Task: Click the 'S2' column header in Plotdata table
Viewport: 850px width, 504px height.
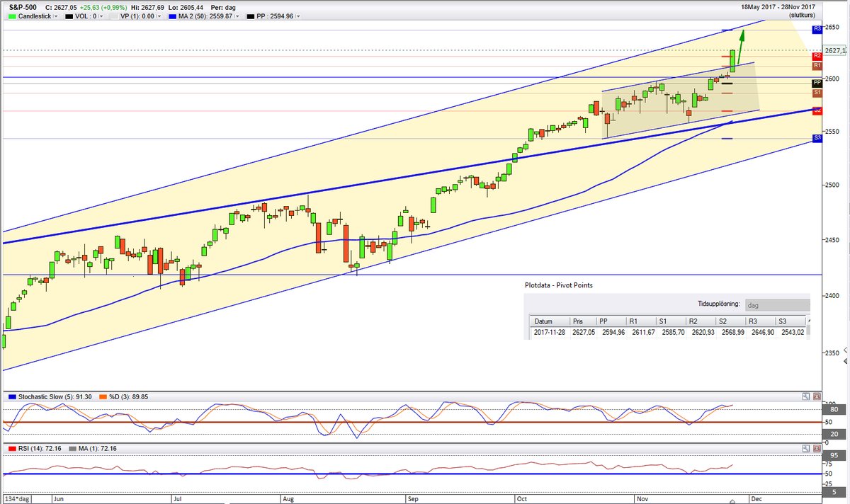Action: pos(731,321)
